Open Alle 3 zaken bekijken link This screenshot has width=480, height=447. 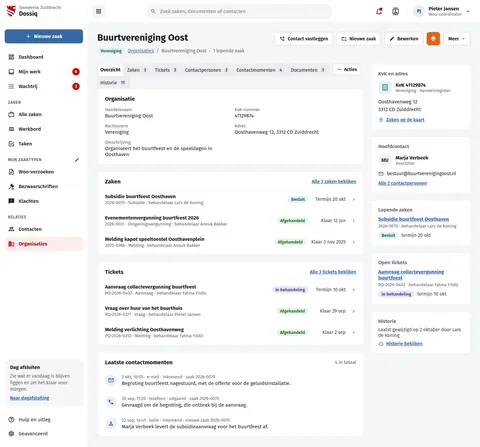(x=334, y=182)
